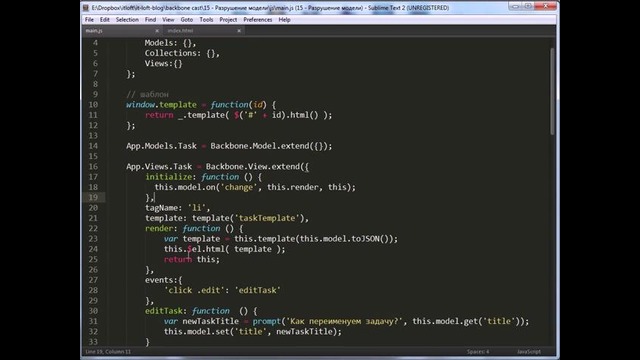
Task: Click the Sublime Text title bar icon
Action: tap(86, 7)
